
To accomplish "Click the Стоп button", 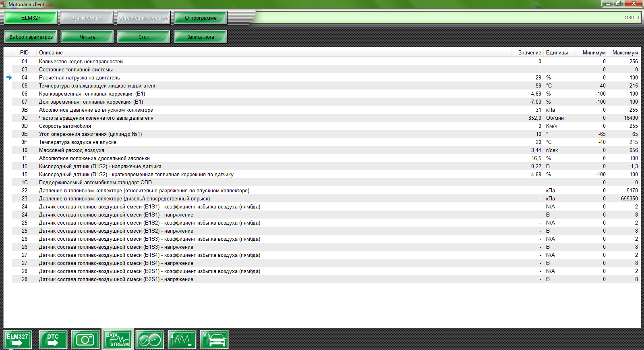I will click(144, 37).
